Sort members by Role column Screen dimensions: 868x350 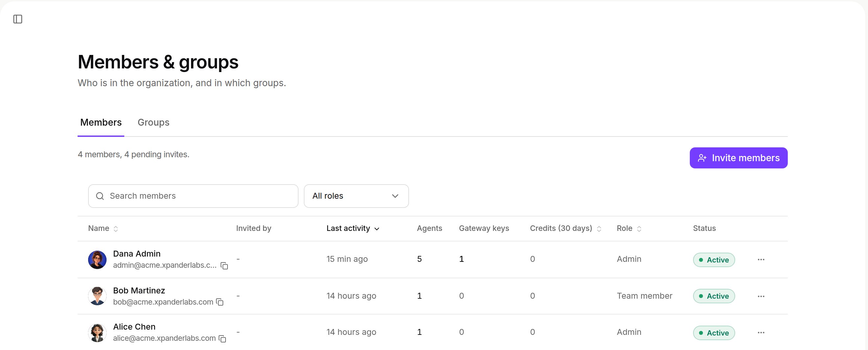click(x=629, y=228)
